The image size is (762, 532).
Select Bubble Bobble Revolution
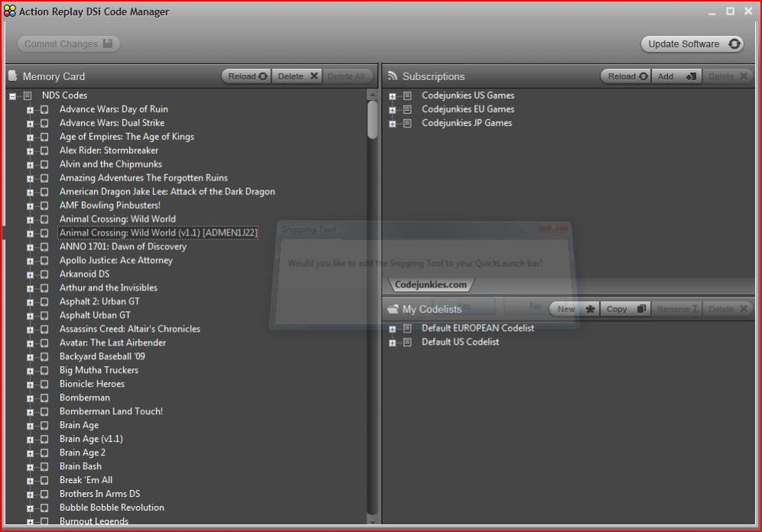pyautogui.click(x=112, y=508)
